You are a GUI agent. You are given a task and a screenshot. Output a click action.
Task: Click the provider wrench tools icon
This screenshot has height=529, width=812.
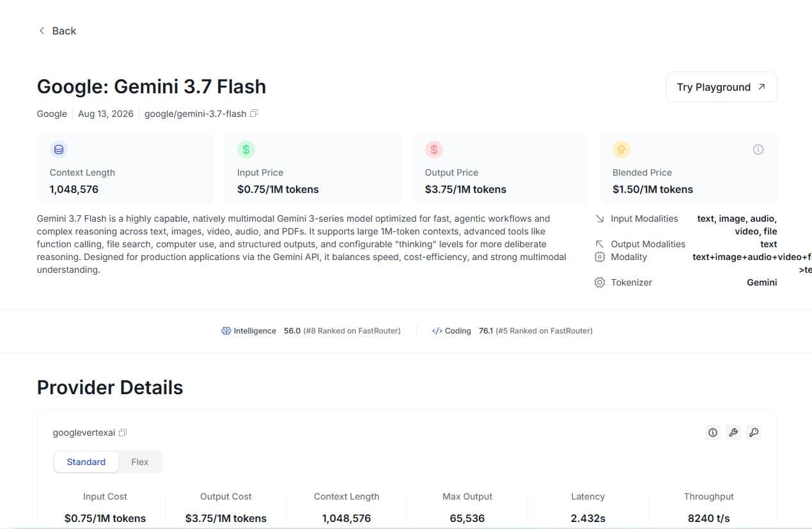tap(733, 433)
